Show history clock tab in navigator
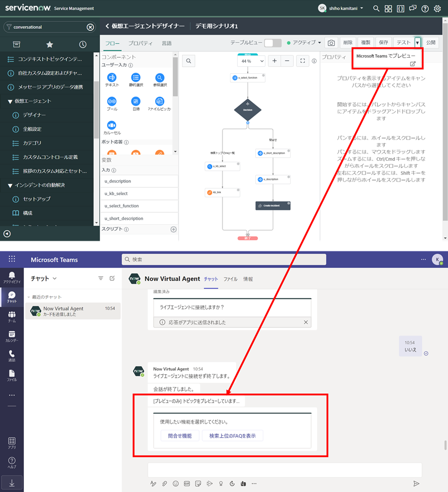Viewport: 448px width, 492px height. point(82,44)
